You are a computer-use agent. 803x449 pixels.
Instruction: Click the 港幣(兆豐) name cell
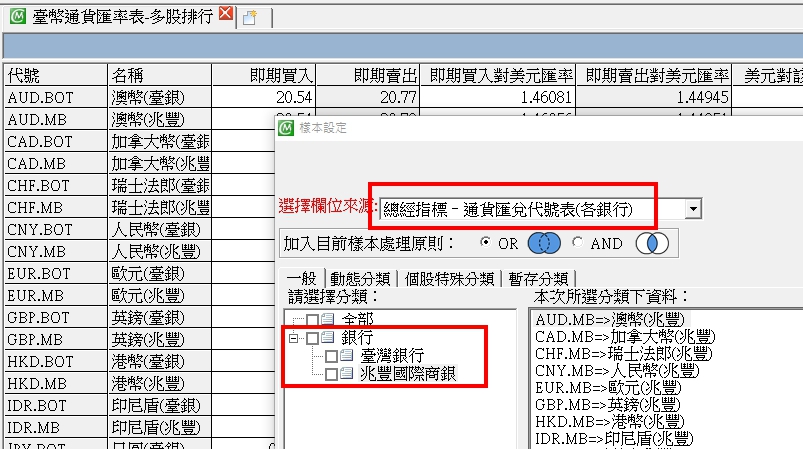point(159,383)
